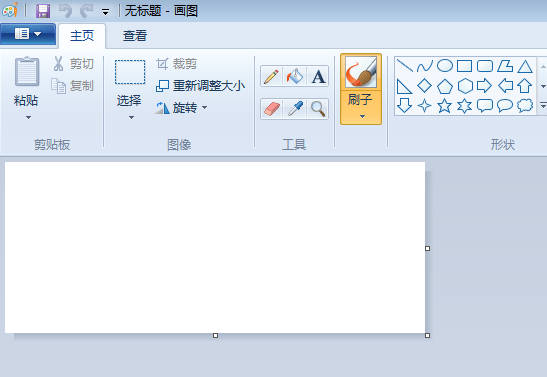This screenshot has height=377, width=547.
Task: Select the Pencil tool
Action: tap(271, 76)
